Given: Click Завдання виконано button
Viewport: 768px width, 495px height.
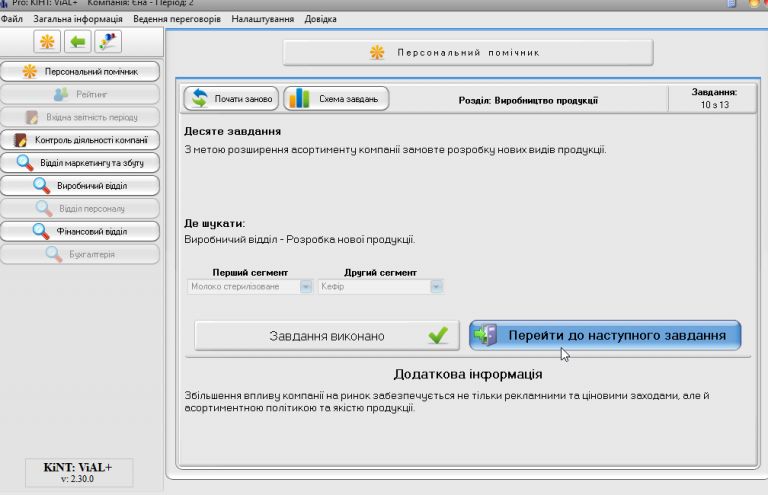Looking at the screenshot, I should (x=327, y=336).
